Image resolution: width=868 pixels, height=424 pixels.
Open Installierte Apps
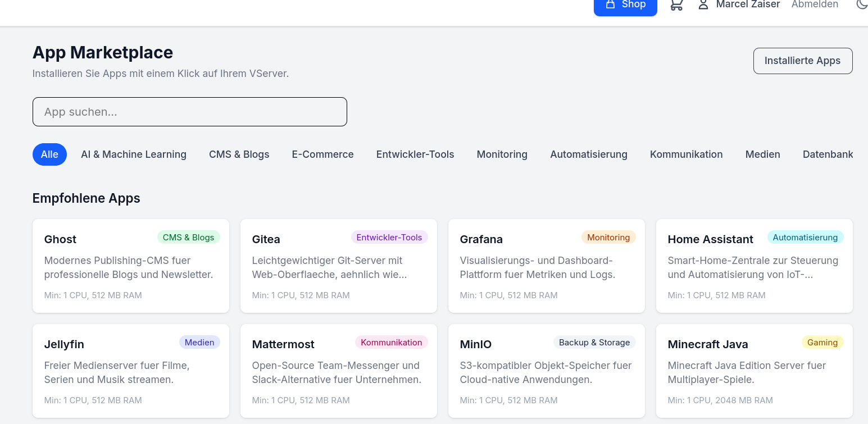[803, 61]
